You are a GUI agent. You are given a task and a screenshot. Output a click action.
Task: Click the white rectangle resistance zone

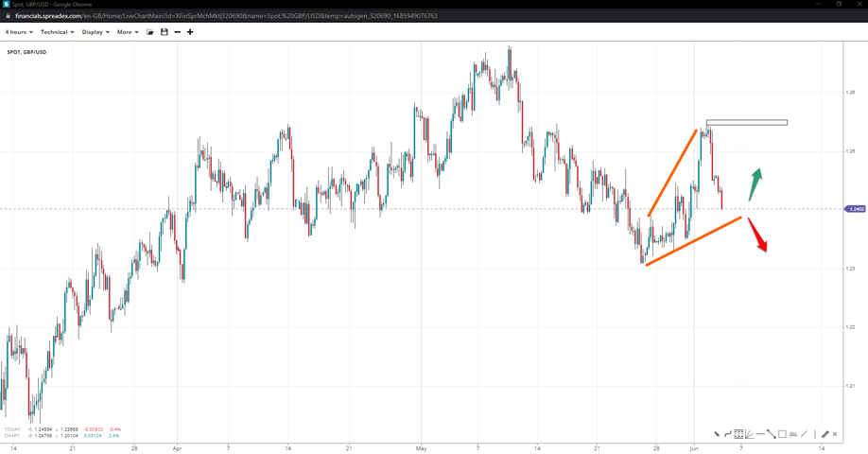pos(746,122)
